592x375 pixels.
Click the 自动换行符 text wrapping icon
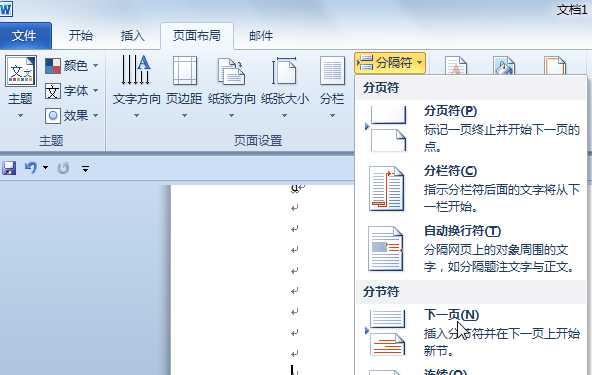click(386, 248)
